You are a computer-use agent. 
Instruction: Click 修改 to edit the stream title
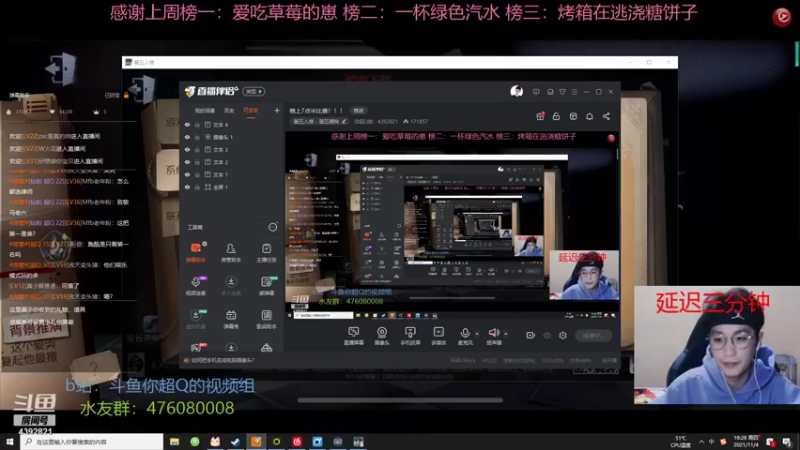[359, 111]
